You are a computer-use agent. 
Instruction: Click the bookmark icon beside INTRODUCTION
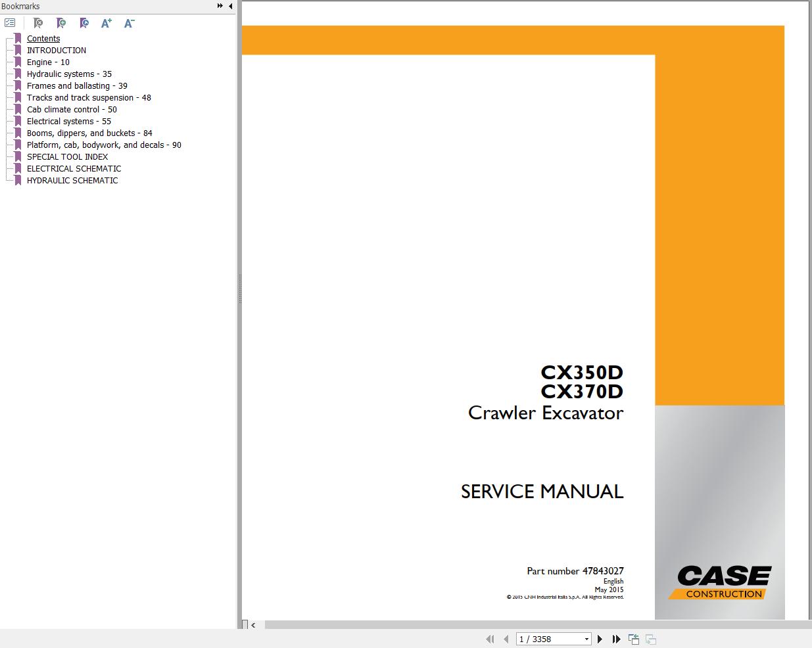[18, 51]
